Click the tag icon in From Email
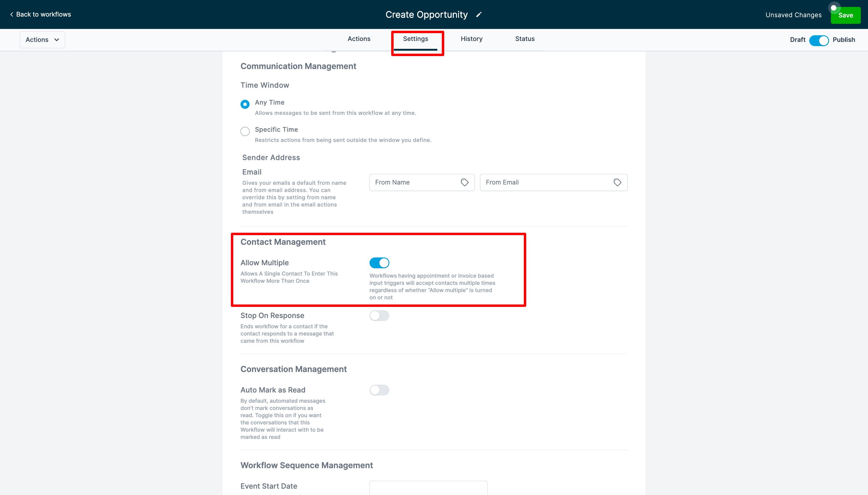This screenshot has width=868, height=495. point(617,183)
